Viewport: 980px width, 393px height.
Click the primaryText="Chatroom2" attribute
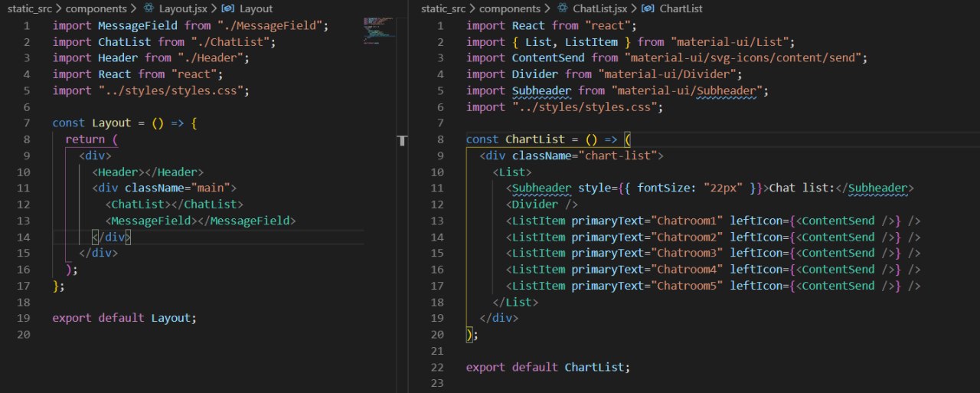click(x=647, y=237)
